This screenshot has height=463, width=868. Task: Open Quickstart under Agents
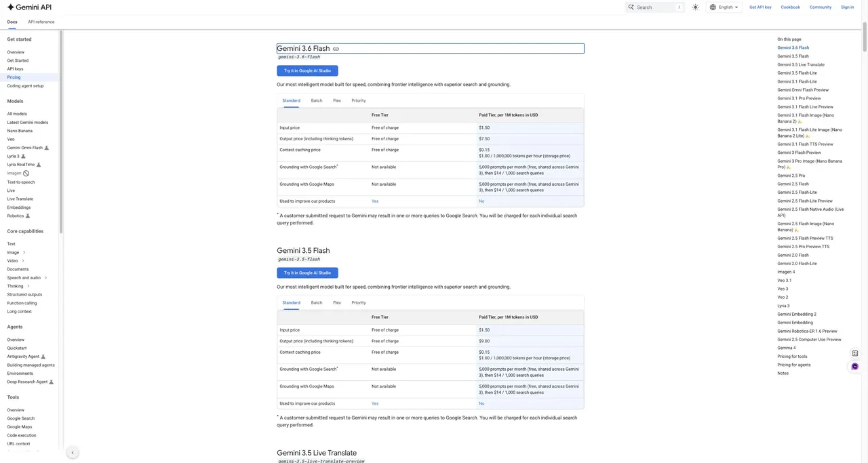click(16, 348)
